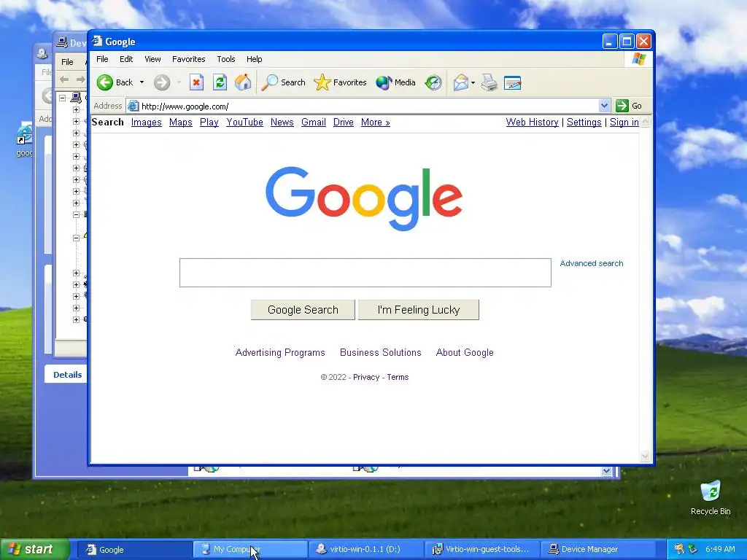Click the clock showing 6:49 AM
This screenshot has width=747, height=560.
[720, 550]
